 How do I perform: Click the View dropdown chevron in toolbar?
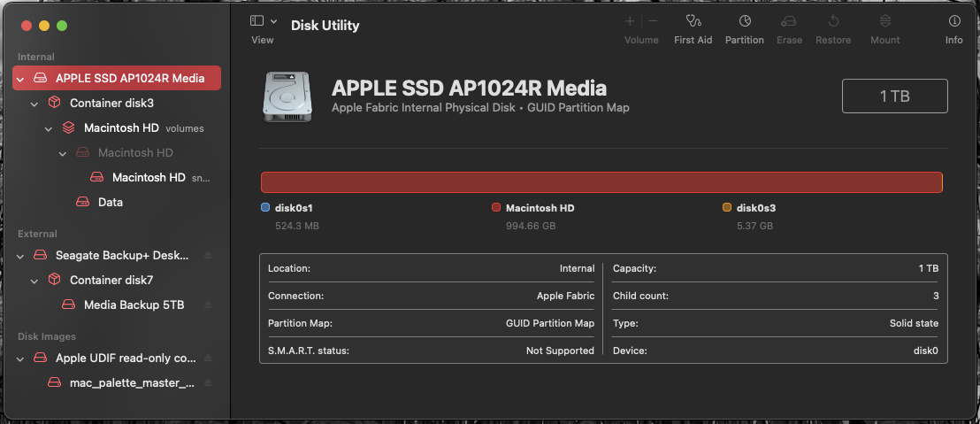[274, 21]
